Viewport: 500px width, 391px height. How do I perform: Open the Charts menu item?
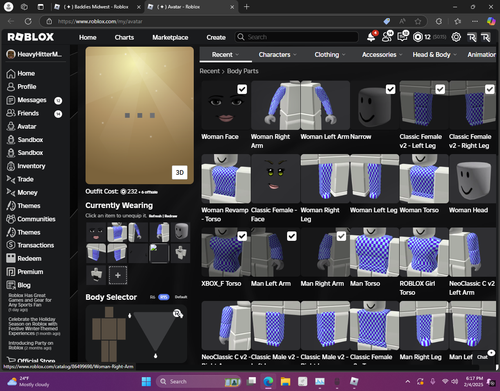(124, 37)
